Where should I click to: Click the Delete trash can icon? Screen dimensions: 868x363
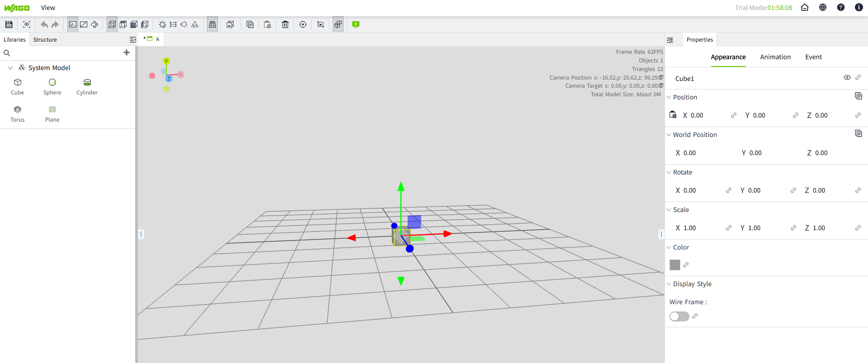pyautogui.click(x=285, y=24)
